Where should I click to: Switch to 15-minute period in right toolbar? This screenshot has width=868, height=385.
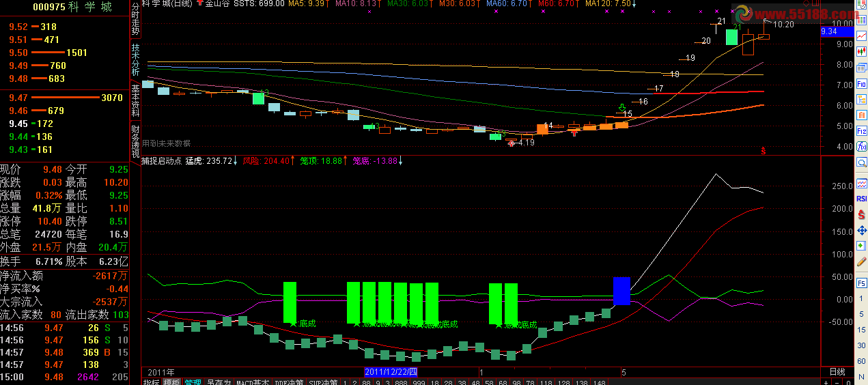(x=862, y=329)
